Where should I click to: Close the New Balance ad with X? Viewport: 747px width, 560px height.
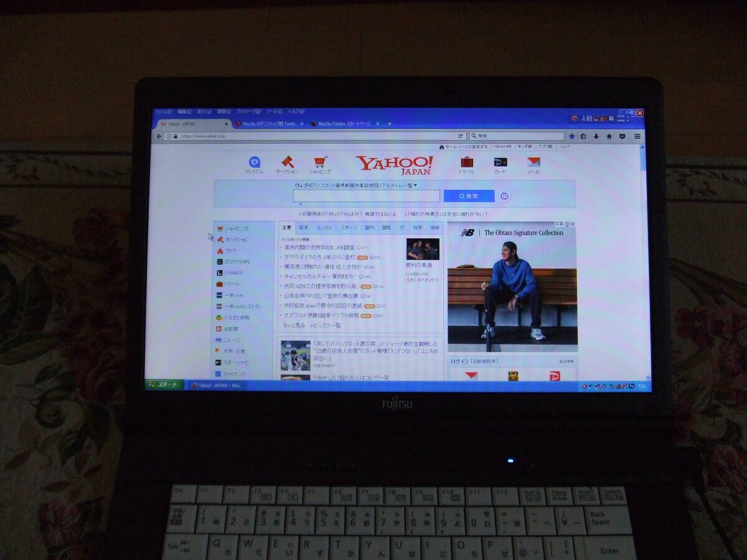coord(572,224)
